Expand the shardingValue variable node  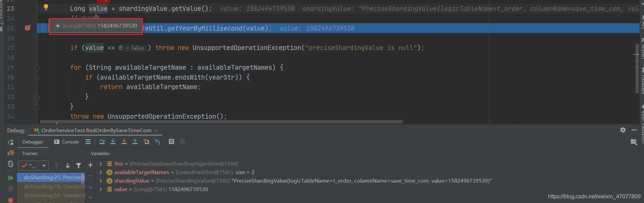(x=101, y=181)
